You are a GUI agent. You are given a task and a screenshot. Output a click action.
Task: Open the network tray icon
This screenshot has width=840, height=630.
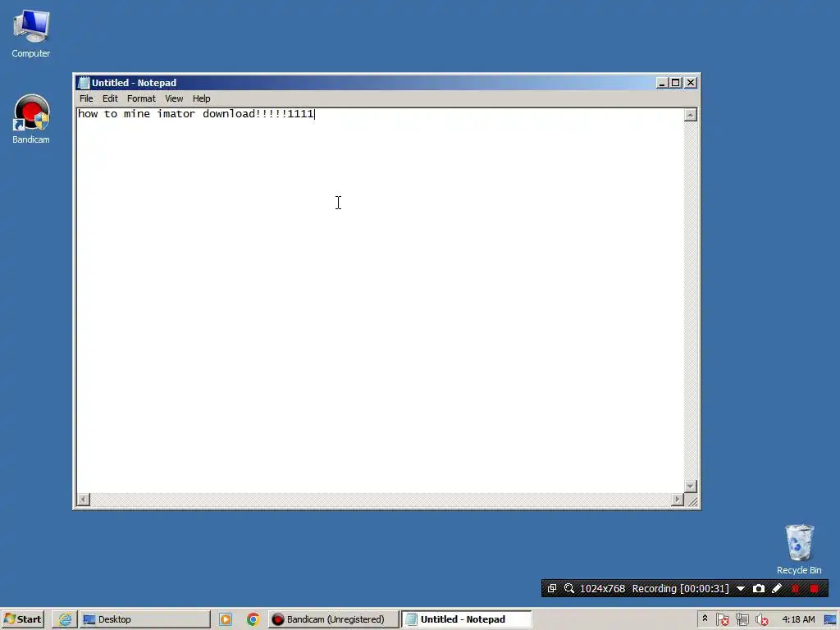click(x=742, y=619)
